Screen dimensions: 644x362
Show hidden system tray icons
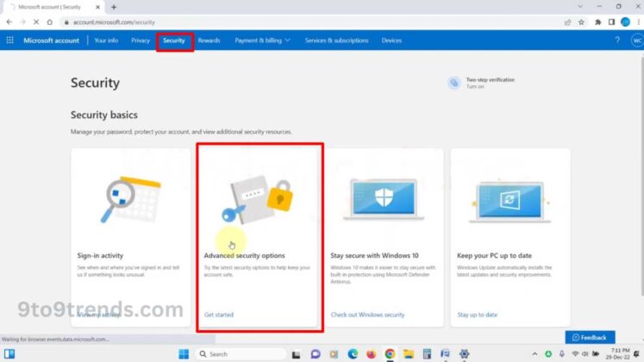click(x=535, y=353)
